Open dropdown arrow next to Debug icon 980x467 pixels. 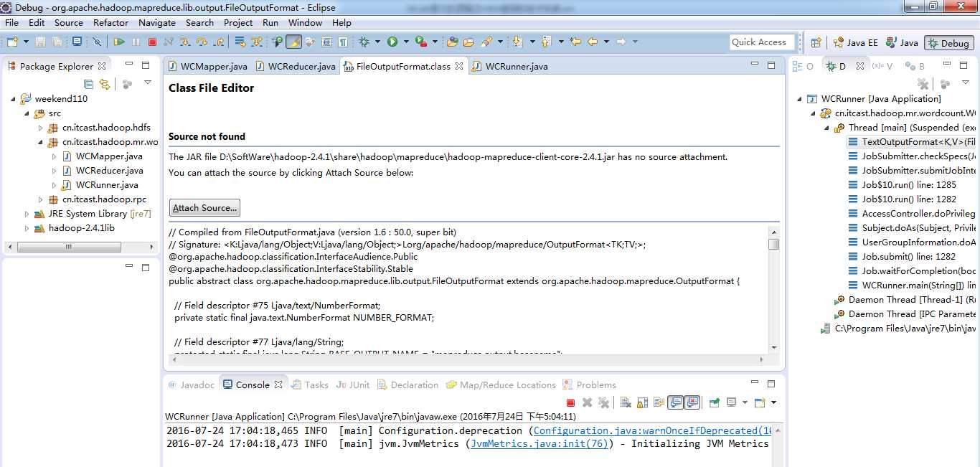377,42
